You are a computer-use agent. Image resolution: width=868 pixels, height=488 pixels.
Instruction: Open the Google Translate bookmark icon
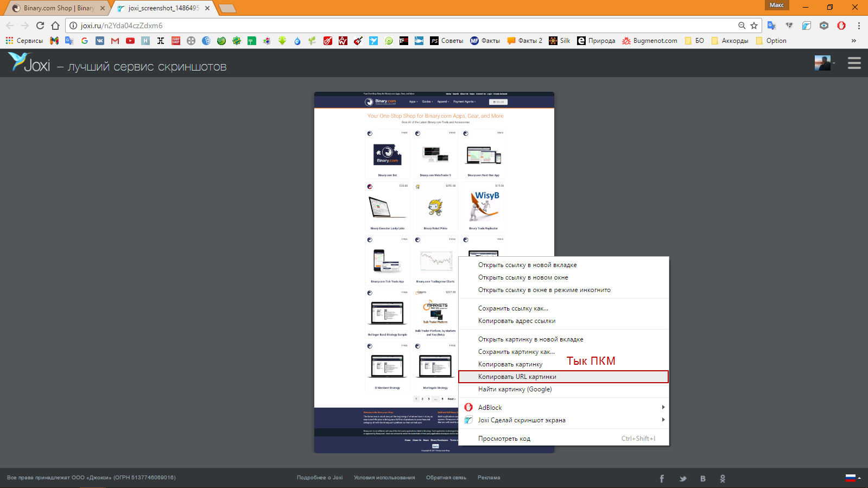click(x=69, y=41)
